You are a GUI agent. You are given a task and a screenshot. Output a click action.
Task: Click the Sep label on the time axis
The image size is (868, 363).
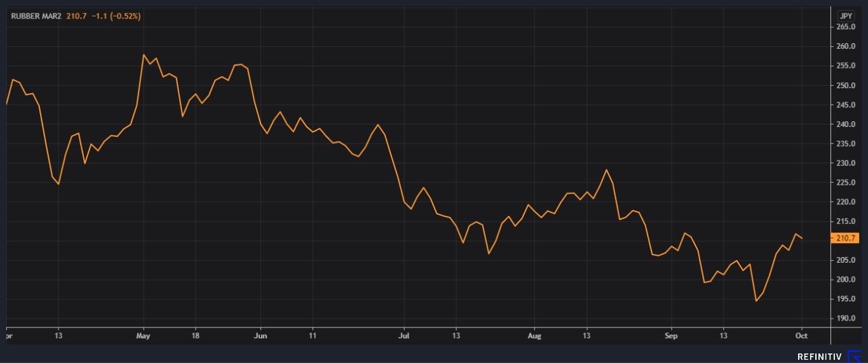point(672,336)
